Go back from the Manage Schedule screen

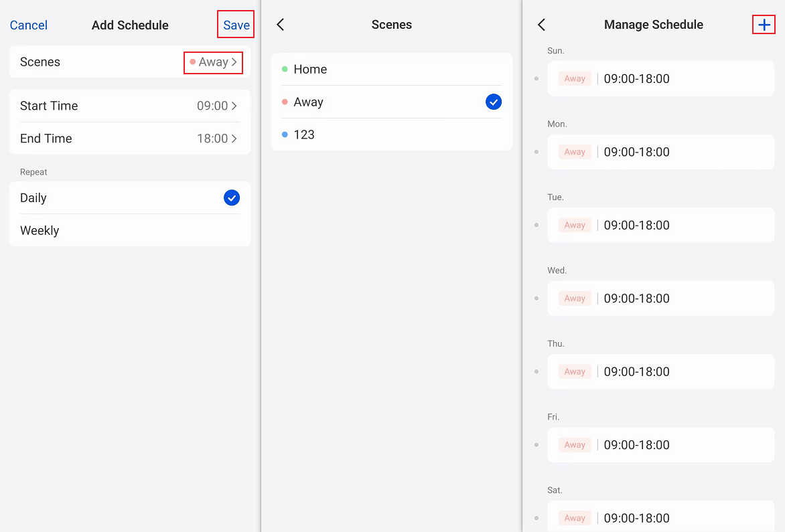tap(541, 25)
